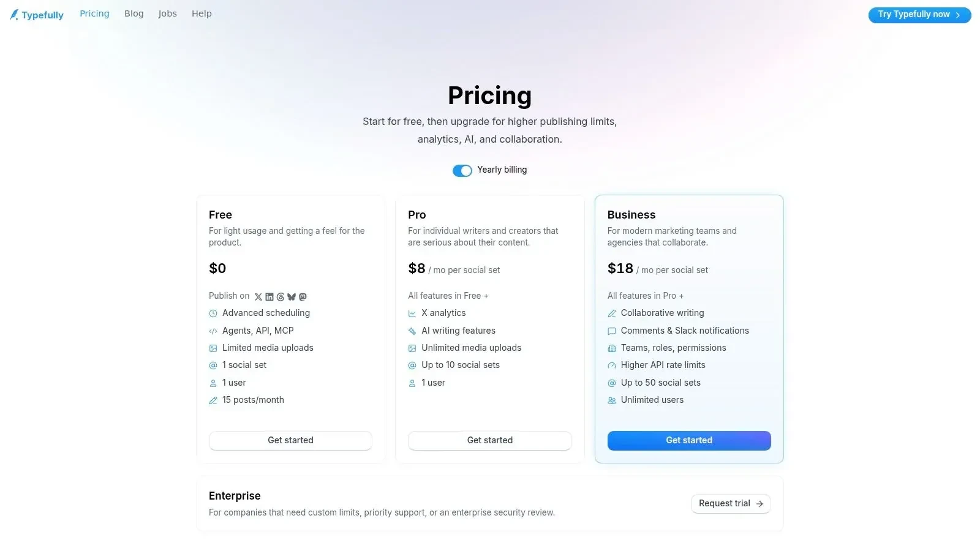Click the Mastodon icon in Publish on row
The image size is (980, 551).
coord(303,297)
